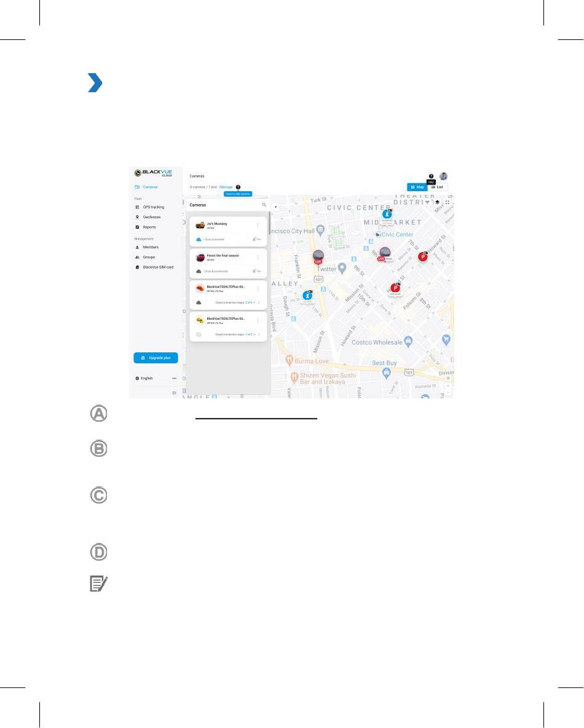The height and width of the screenshot is (728, 584).
Task: Enter fullscreen map view
Action: tap(447, 202)
